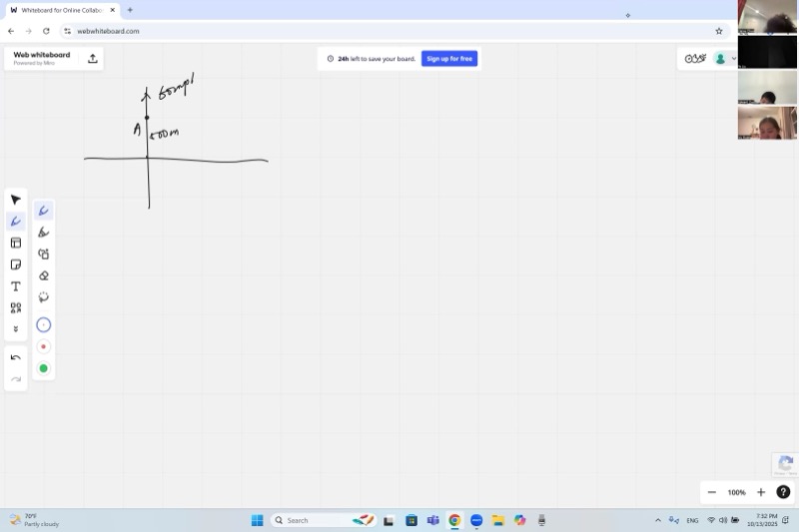Choose the highlighter pen type
799x532 pixels.
pos(43,233)
